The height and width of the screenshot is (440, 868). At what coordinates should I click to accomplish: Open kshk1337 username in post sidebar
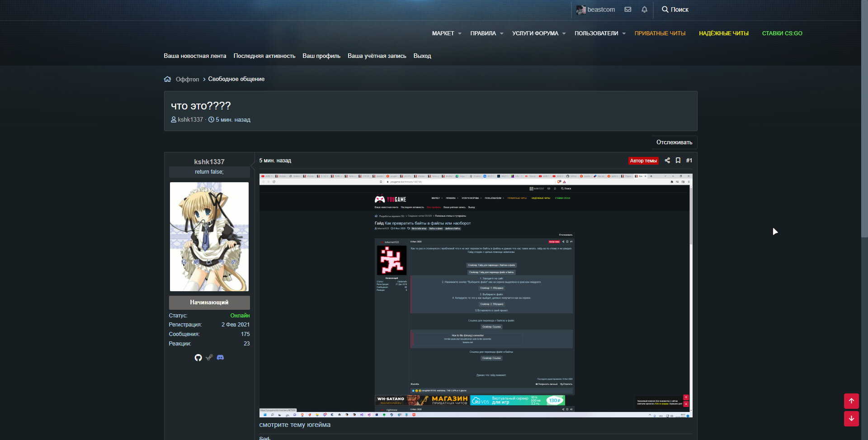pyautogui.click(x=209, y=162)
